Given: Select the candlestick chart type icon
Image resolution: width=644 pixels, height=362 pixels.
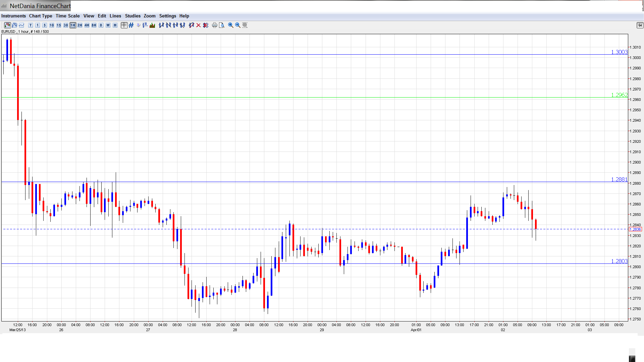Looking at the screenshot, I should coord(7,25).
